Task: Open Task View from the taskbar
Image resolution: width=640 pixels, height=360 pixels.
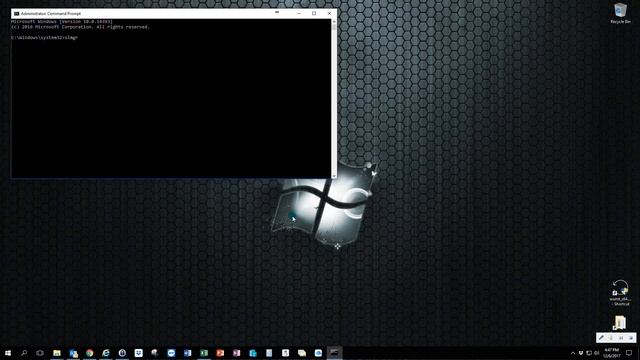Action: pyautogui.click(x=40, y=353)
